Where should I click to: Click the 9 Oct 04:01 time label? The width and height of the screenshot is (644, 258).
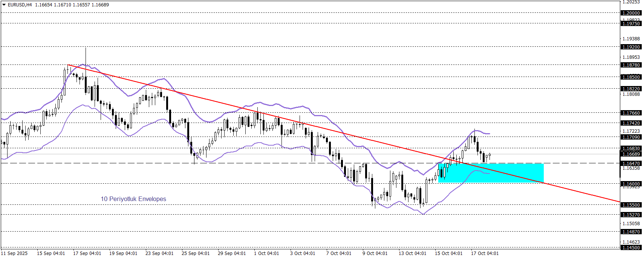click(375, 253)
